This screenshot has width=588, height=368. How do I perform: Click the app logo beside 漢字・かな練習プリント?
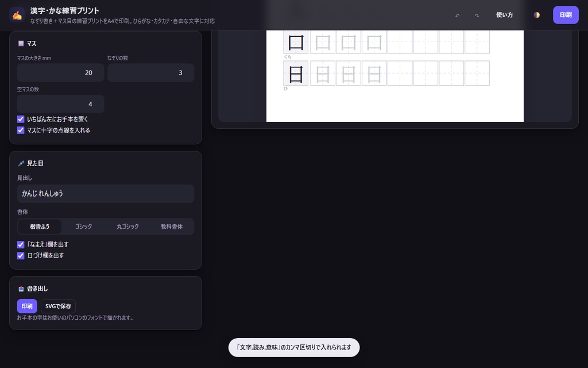[x=17, y=15]
